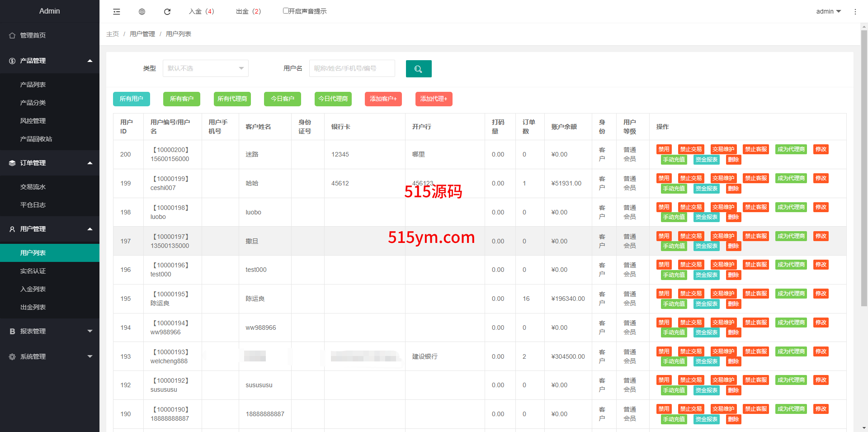868x432 pixels.
Task: Toggle the sidebar collapse hamburger icon
Action: coord(117,12)
